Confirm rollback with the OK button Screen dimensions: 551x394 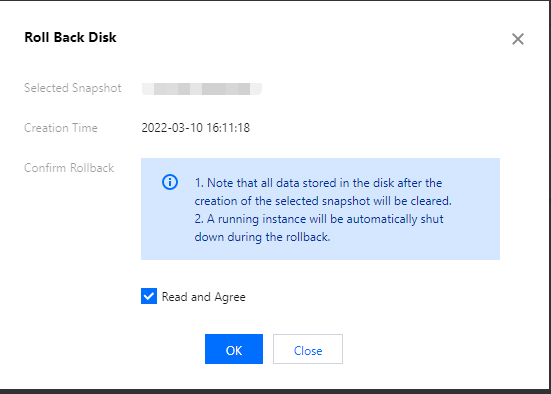234,349
